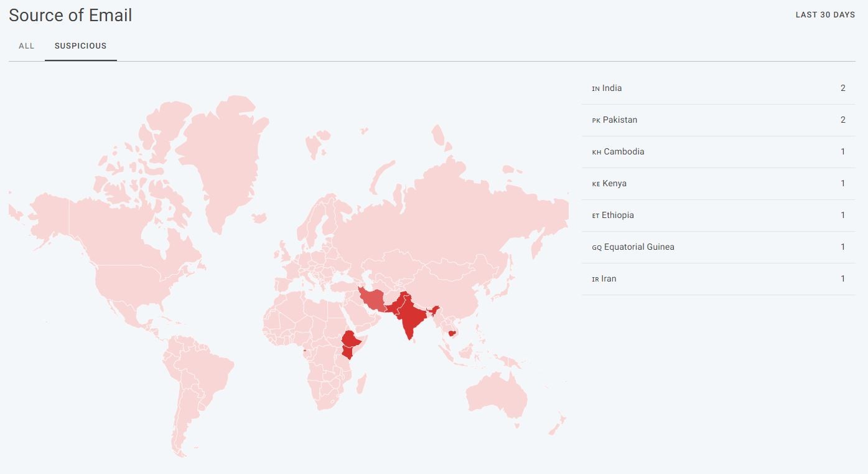Screen dimensions: 868x474
Task: Click the ET country code icon
Action: pyautogui.click(x=595, y=216)
